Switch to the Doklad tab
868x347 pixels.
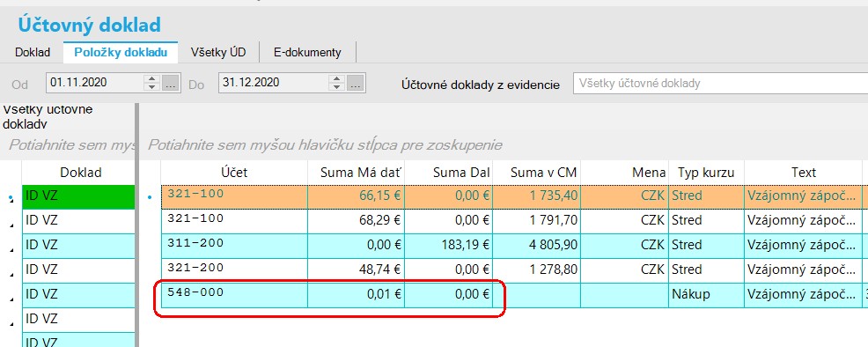click(x=33, y=53)
